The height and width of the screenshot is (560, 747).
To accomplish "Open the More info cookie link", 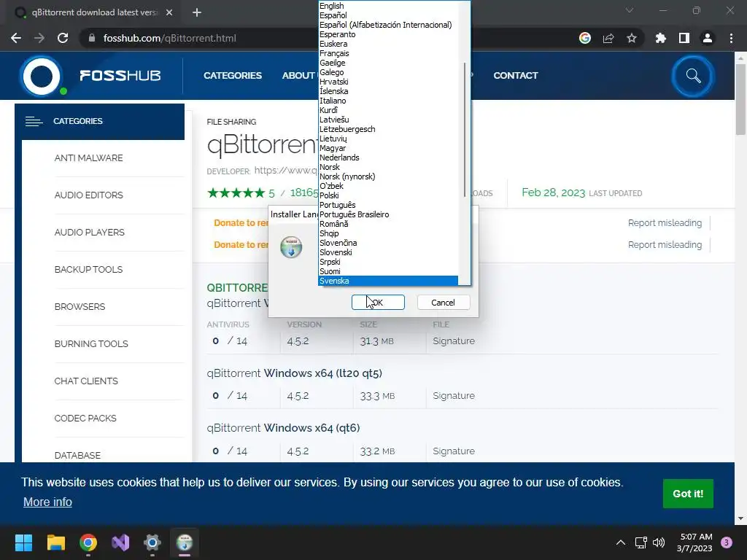I will [47, 502].
